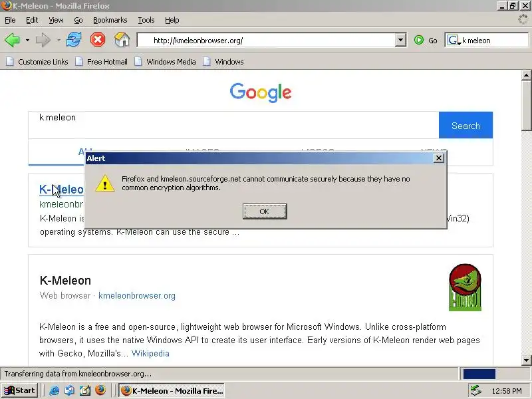The height and width of the screenshot is (399, 532).
Task: Open the File menu
Action: coord(10,20)
